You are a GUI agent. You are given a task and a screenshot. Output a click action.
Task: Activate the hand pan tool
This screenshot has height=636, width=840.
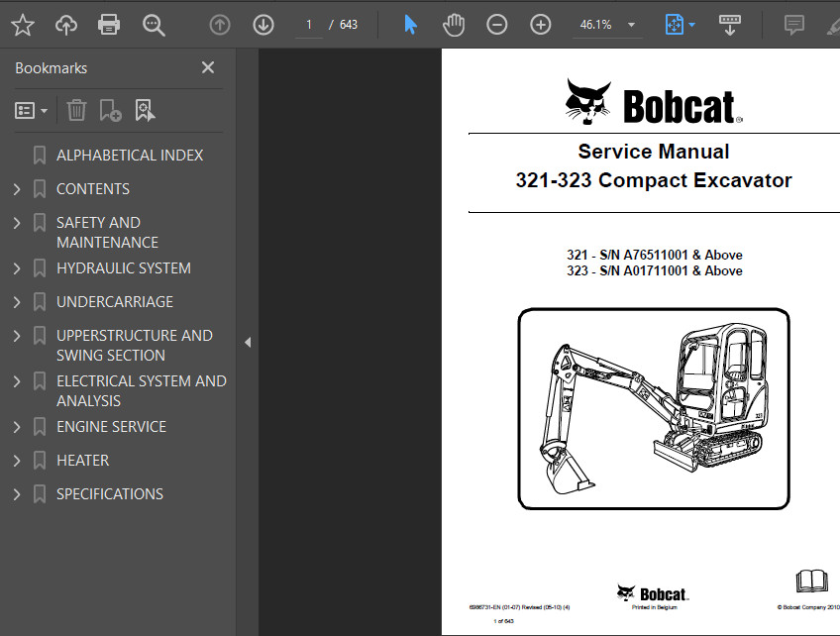(454, 25)
